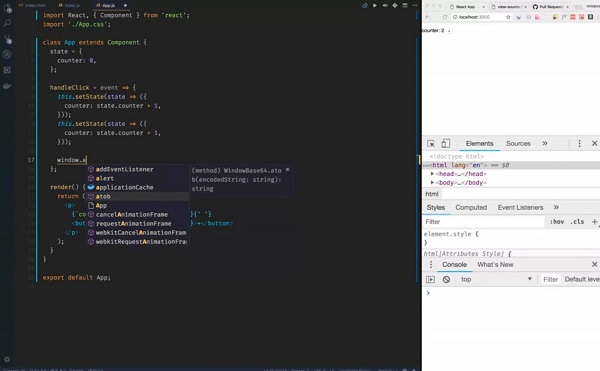Open the Debug view in activity bar
600x371 pixels.
tap(7, 54)
